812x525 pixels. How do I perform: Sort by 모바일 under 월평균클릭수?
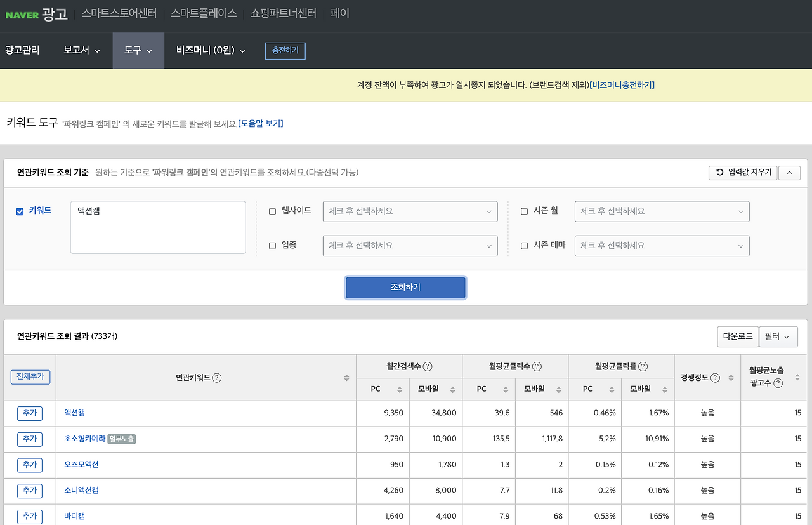click(558, 389)
